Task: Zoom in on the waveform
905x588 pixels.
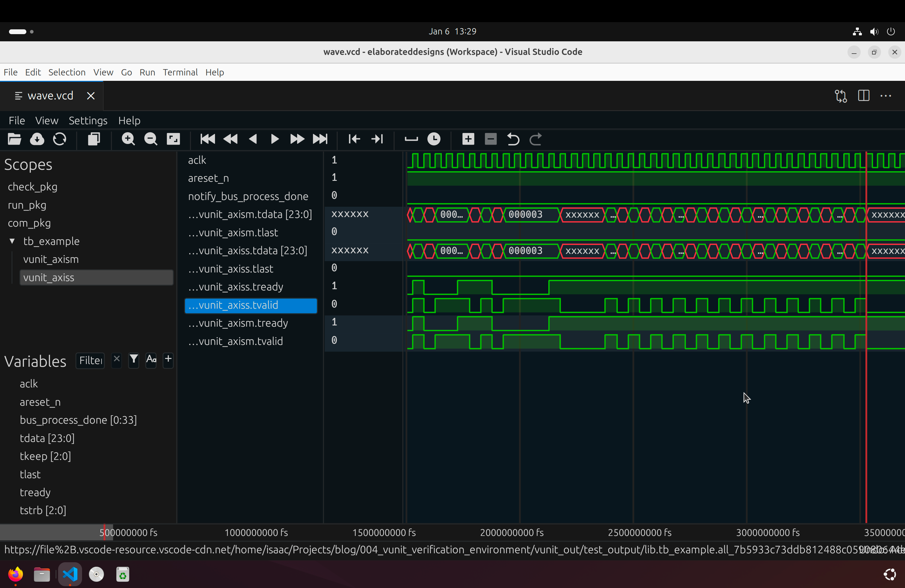Action: click(128, 139)
